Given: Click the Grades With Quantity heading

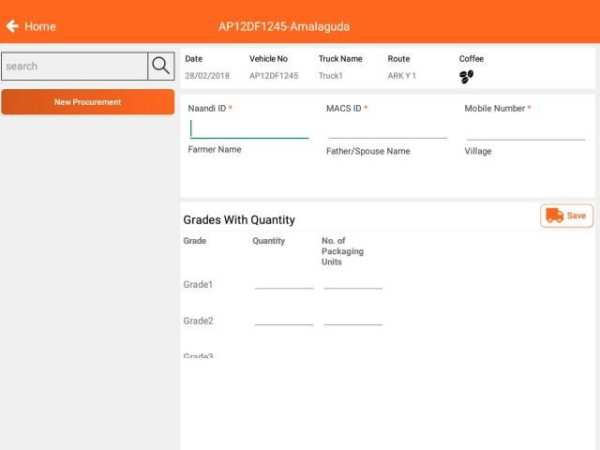Looking at the screenshot, I should 239,220.
